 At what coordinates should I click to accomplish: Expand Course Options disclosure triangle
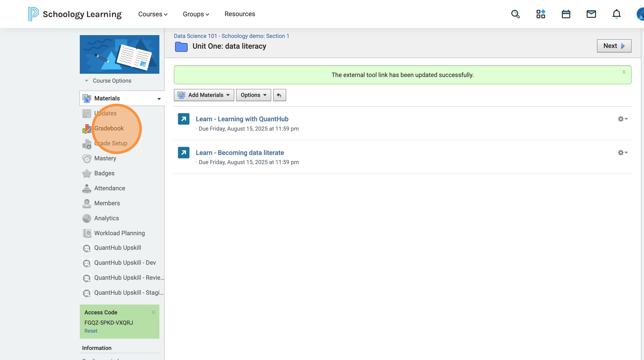pyautogui.click(x=87, y=81)
